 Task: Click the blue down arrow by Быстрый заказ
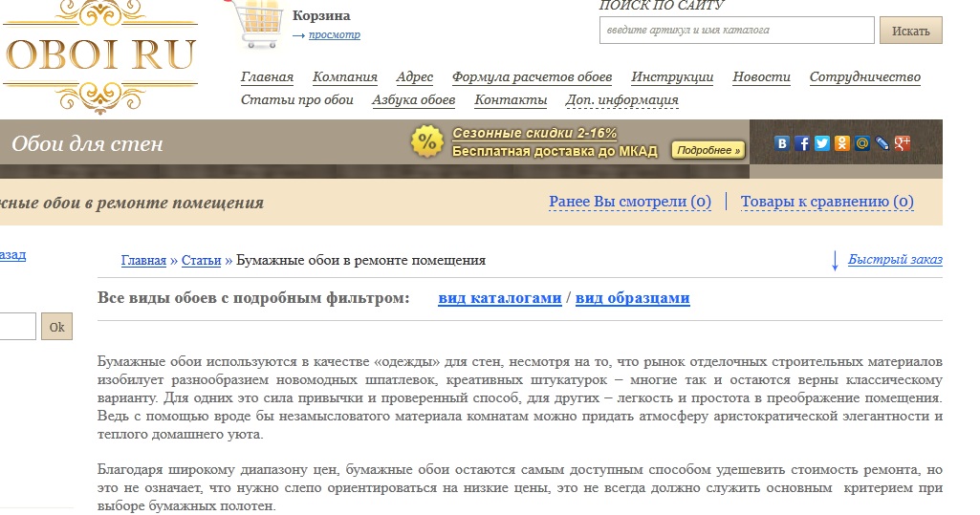click(835, 261)
